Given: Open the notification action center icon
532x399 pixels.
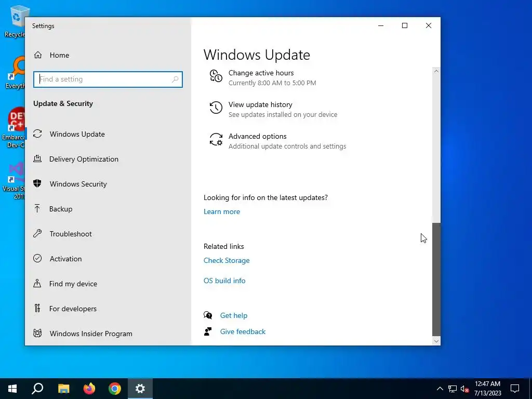Looking at the screenshot, I should point(515,389).
